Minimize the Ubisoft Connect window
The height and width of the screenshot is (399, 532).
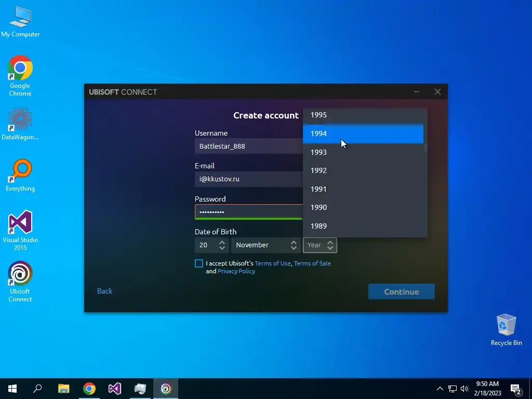(417, 92)
